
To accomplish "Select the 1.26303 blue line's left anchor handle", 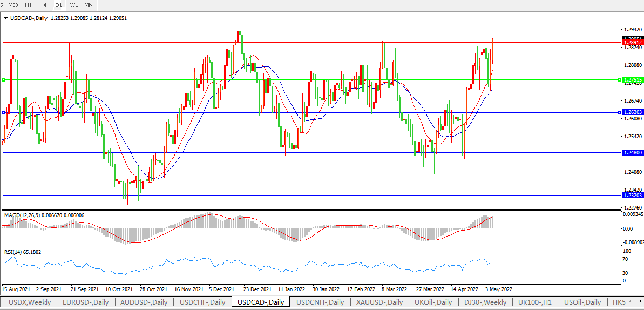I will click(3, 112).
